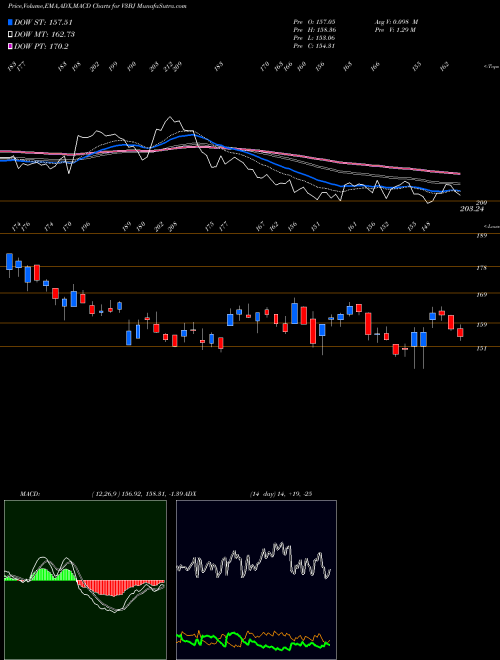The image size is (500, 660).
Task: Select the Pre H: 158.86 value
Action: (314, 30)
